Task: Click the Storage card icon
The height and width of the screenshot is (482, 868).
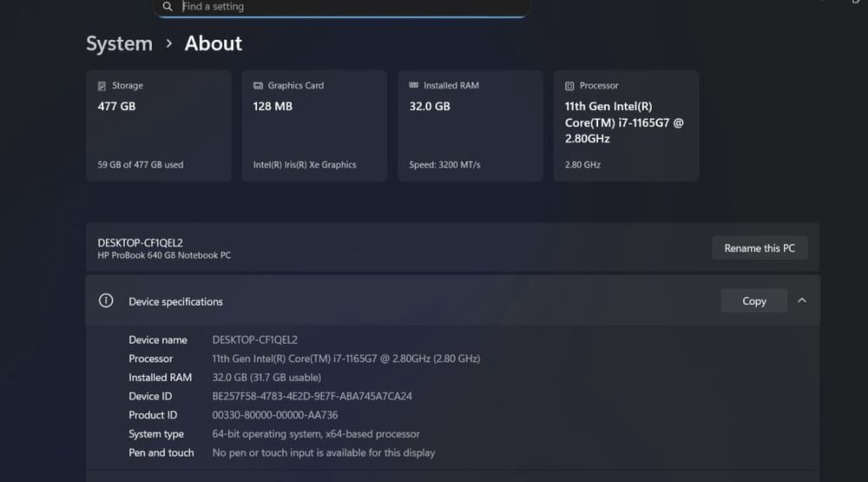Action: click(x=102, y=86)
